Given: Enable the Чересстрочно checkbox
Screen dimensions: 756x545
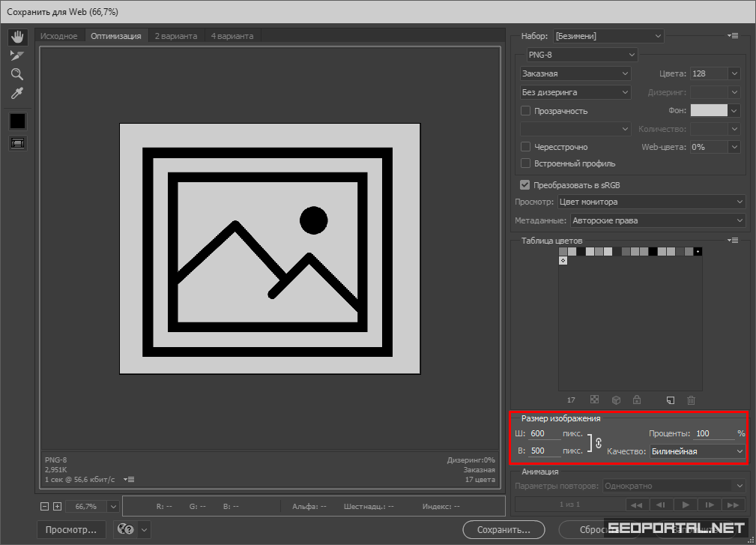Looking at the screenshot, I should pos(526,147).
